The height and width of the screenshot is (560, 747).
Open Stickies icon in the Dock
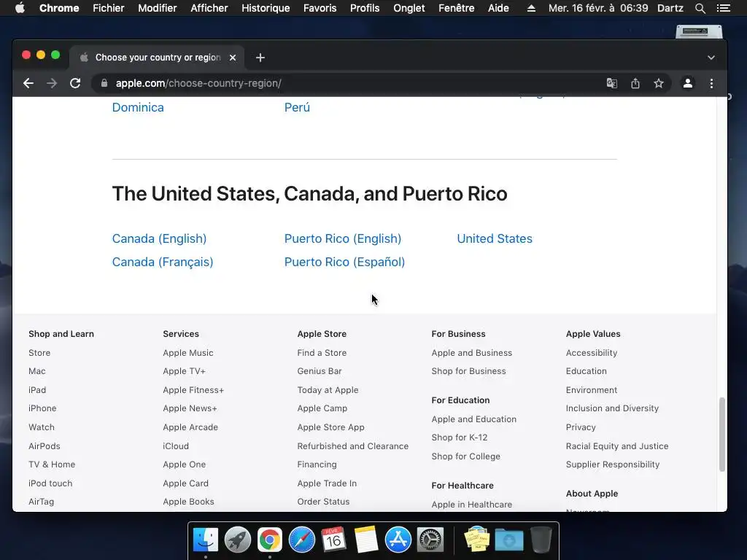[x=477, y=540]
